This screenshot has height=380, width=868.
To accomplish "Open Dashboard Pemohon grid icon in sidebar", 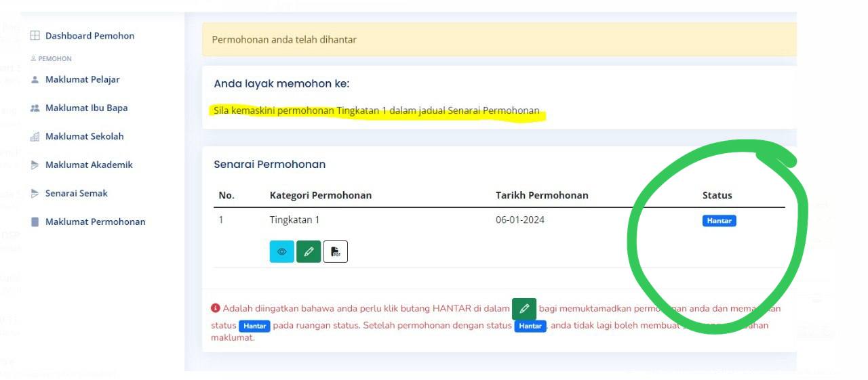I will 35,36.
